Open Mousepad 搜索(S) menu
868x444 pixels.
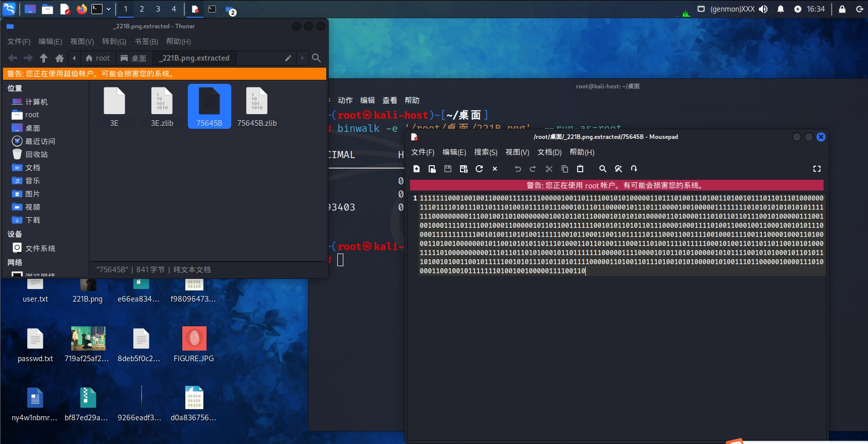pos(486,152)
